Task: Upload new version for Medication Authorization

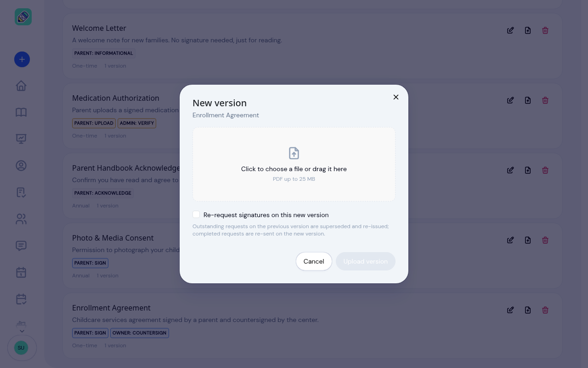Action: [528, 100]
